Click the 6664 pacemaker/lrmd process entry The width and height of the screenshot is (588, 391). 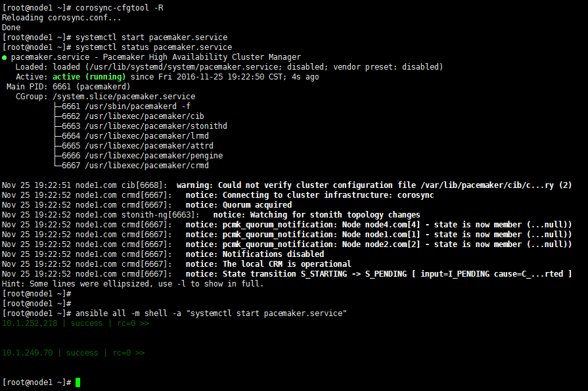[x=135, y=136]
